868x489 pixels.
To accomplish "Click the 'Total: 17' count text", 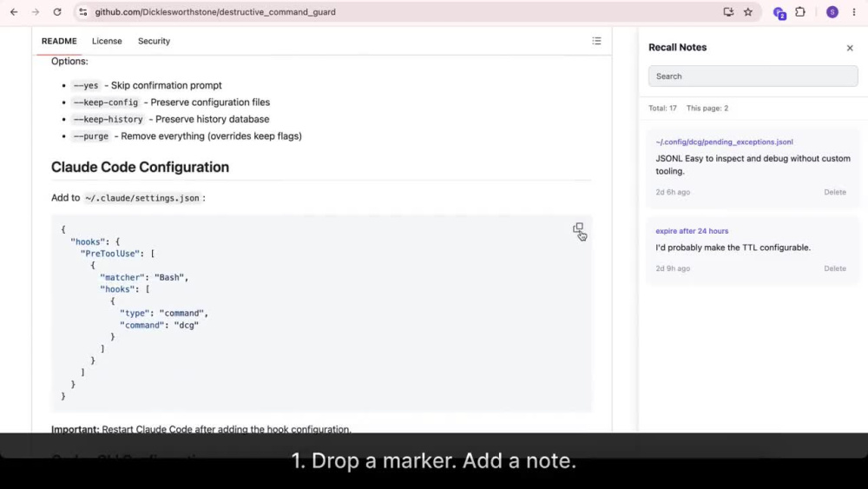I will click(x=662, y=108).
